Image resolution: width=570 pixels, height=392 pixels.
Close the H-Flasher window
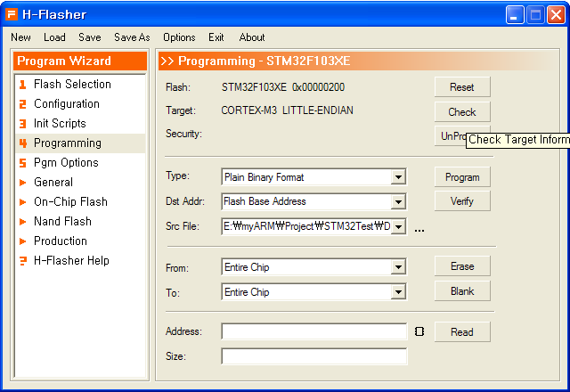[556, 15]
